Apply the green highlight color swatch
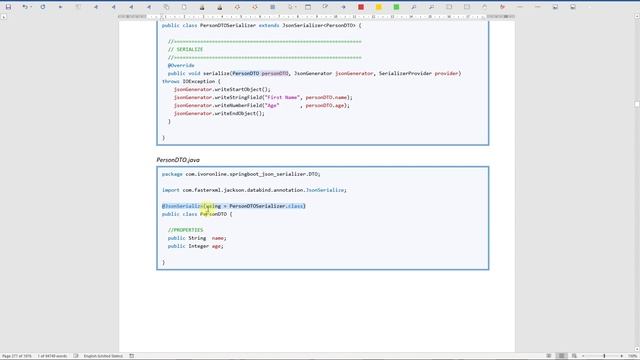 [396, 7]
